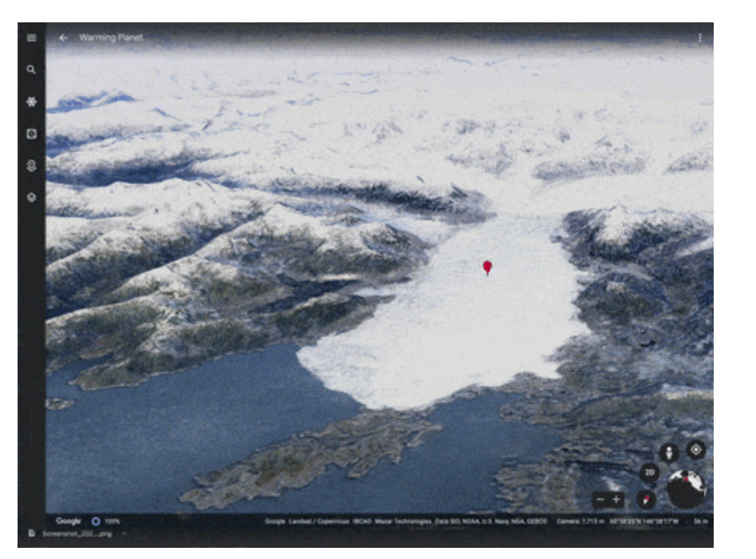Toggle the 2D view button
This screenshot has height=559, width=756.
(650, 473)
